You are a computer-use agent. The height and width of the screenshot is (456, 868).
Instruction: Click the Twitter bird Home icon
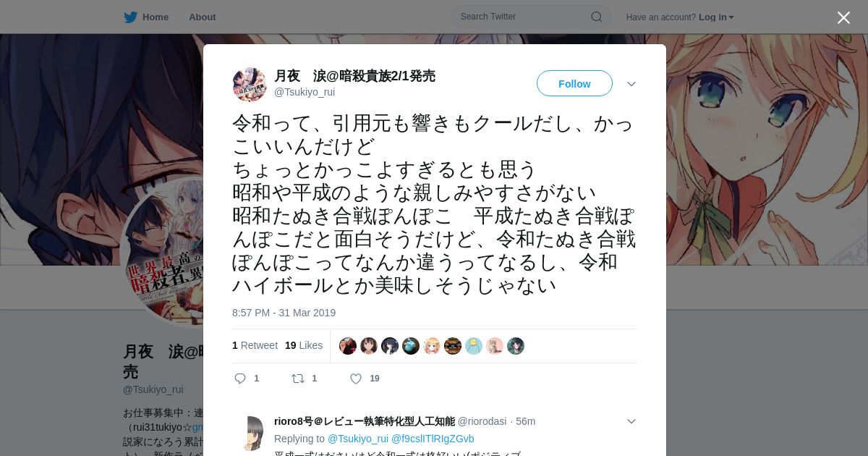click(x=130, y=17)
